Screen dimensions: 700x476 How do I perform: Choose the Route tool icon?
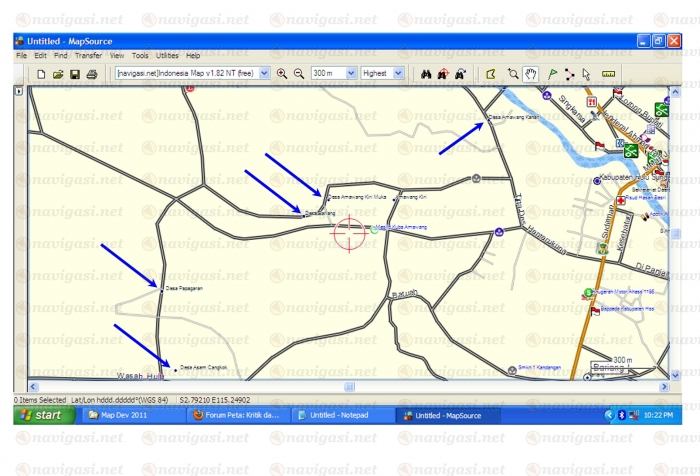[568, 74]
